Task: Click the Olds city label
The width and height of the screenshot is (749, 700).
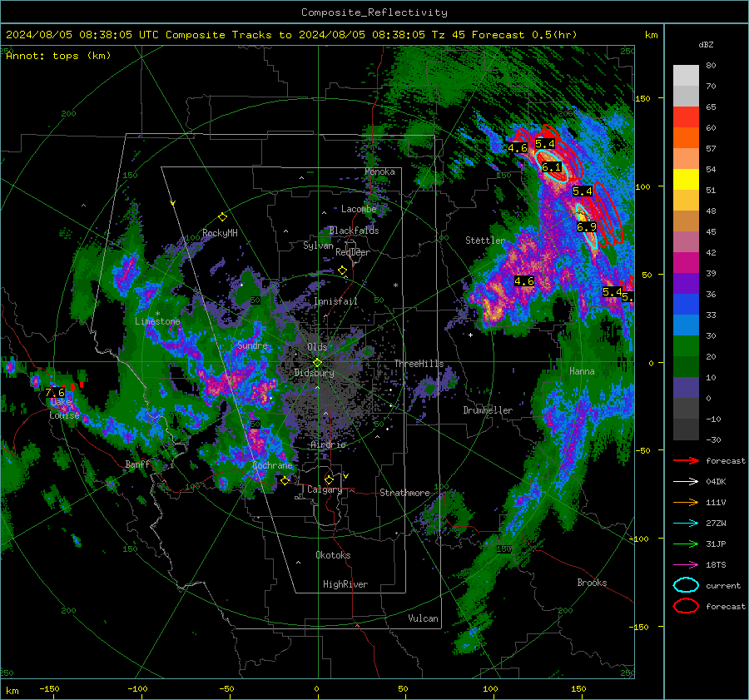Action: [x=317, y=347]
